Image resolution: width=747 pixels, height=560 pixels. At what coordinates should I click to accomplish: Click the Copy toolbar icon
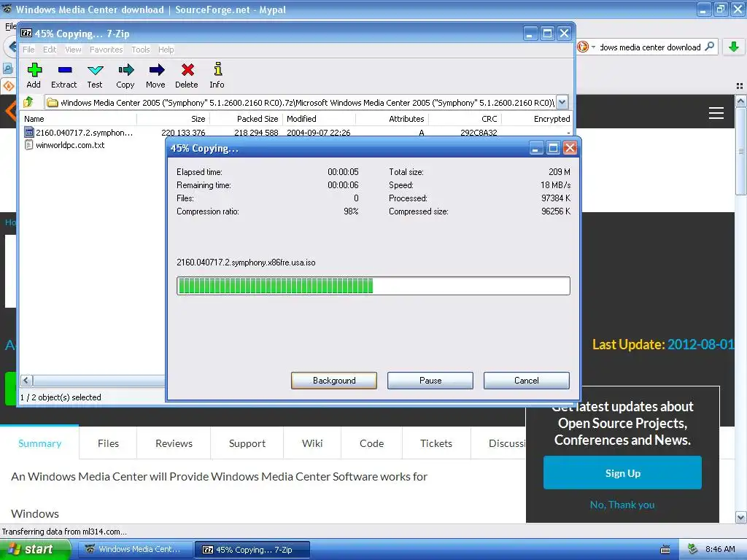tap(125, 70)
